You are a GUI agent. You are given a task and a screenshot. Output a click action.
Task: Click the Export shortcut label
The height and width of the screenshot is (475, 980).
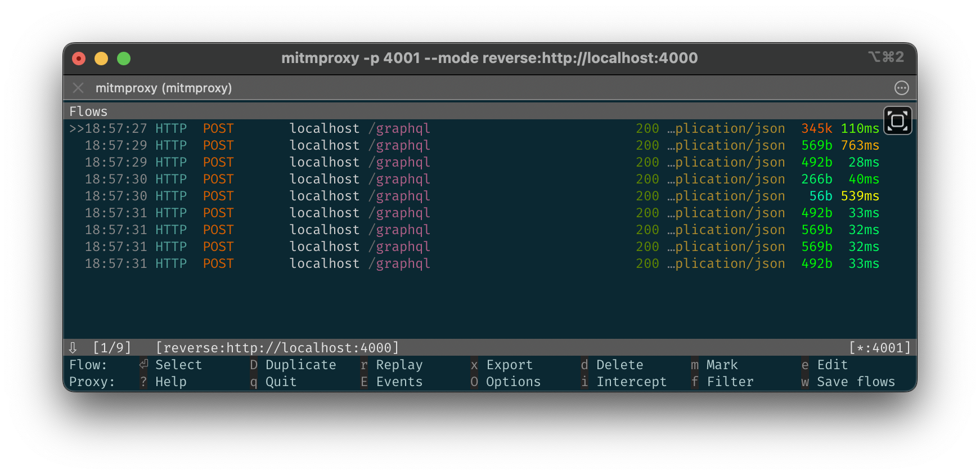(x=509, y=365)
